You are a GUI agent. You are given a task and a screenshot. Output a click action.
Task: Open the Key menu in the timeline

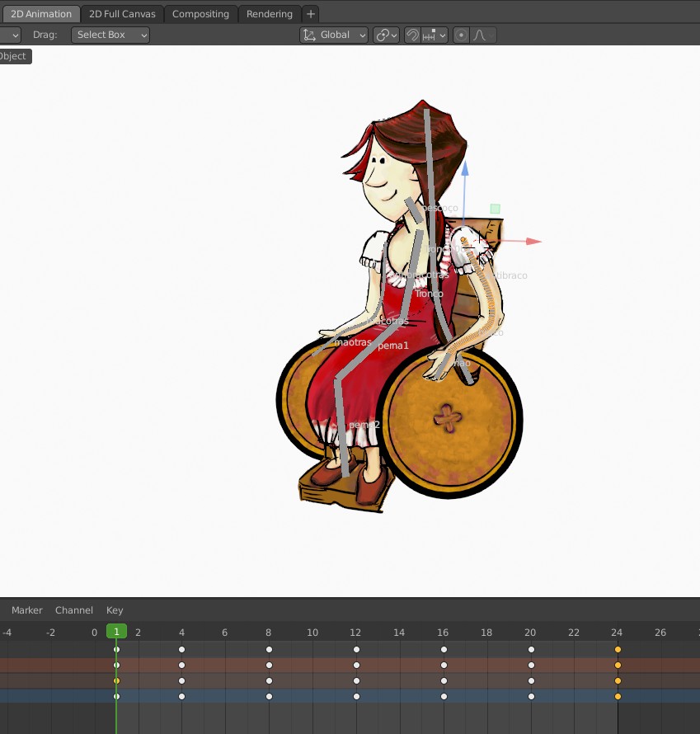pyautogui.click(x=115, y=610)
